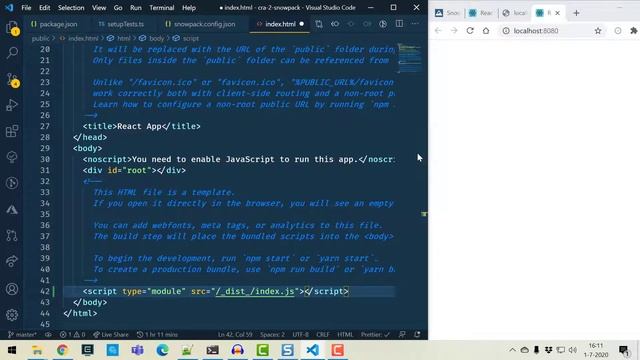Click the Prettier status indicator
This screenshot has width=640, height=360.
(x=375, y=335)
